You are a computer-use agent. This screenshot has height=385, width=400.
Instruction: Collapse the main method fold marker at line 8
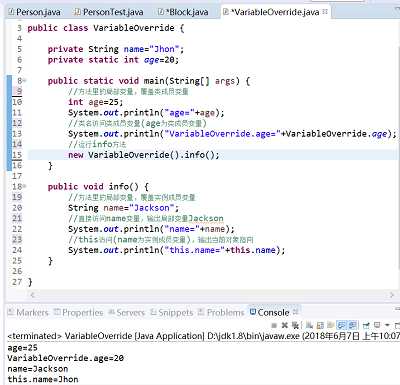coord(25,81)
